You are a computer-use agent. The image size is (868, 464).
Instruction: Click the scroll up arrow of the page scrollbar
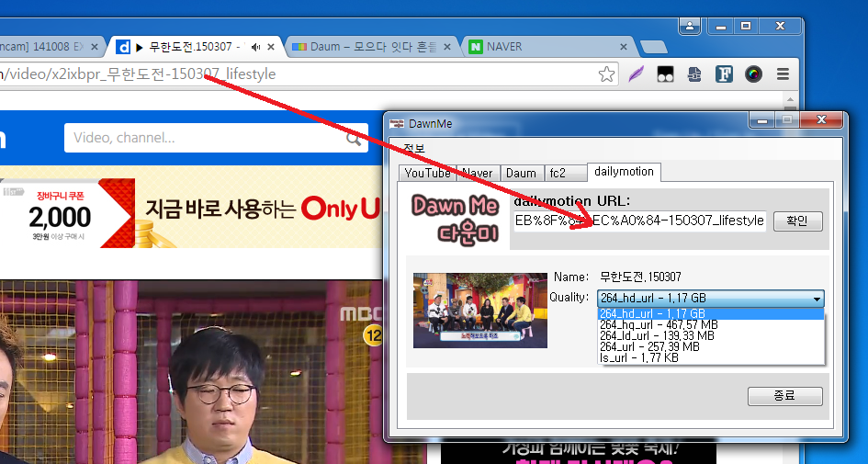pyautogui.click(x=791, y=100)
